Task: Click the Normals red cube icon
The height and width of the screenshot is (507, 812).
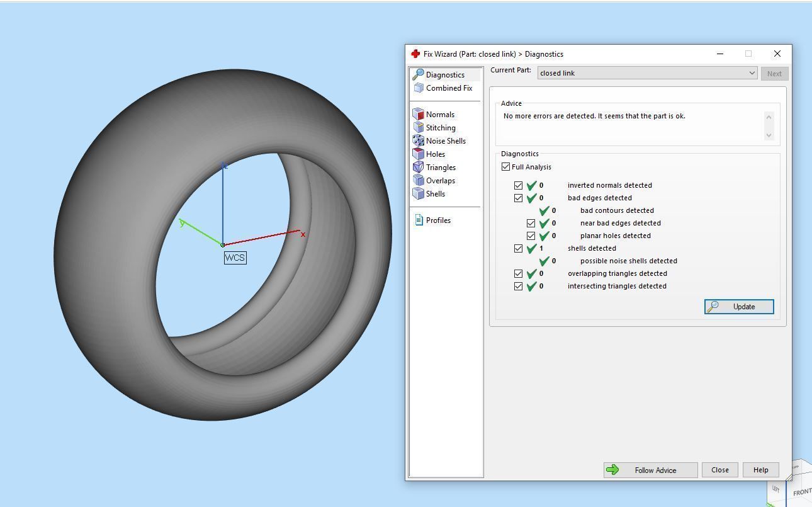Action: pos(418,114)
